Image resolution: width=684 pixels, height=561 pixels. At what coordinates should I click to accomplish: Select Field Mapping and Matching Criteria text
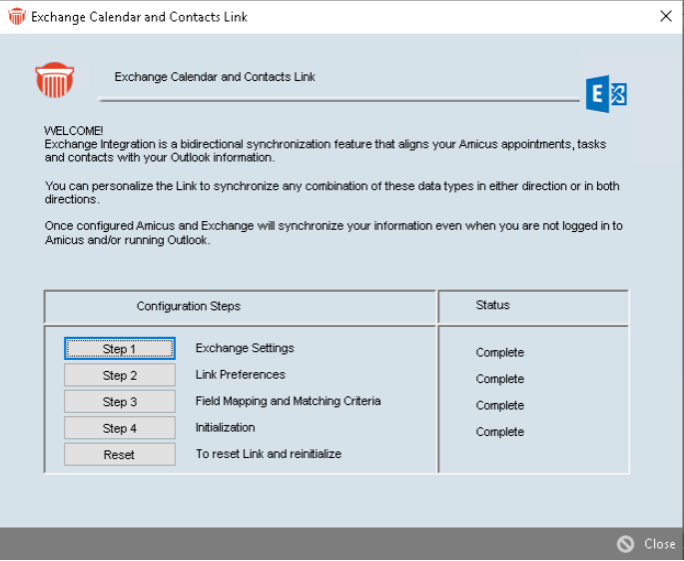click(x=287, y=401)
